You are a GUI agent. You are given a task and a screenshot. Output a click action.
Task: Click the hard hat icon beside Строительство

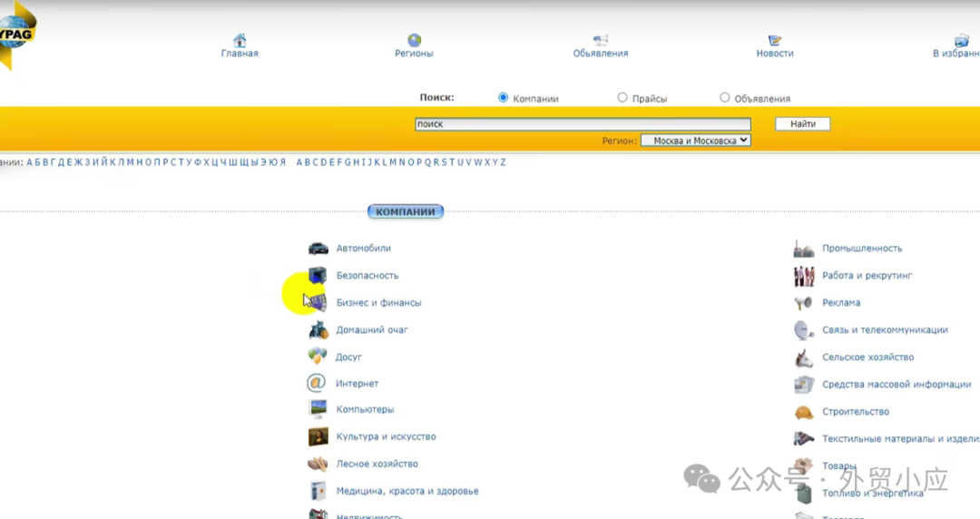804,412
